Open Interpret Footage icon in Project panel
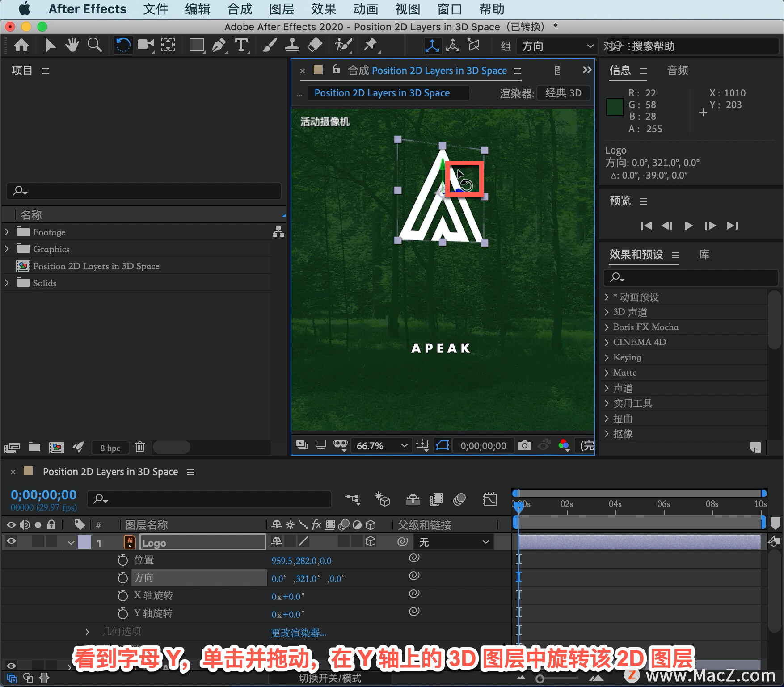 (x=12, y=447)
